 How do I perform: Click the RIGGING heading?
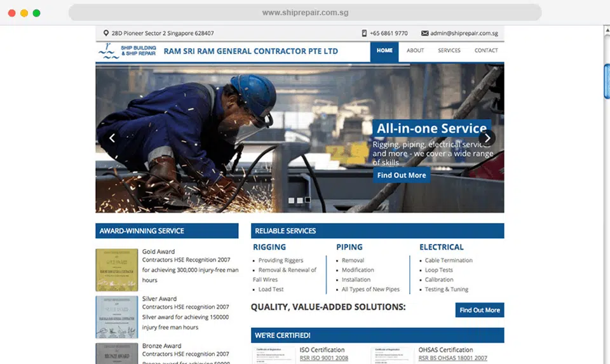click(x=269, y=247)
